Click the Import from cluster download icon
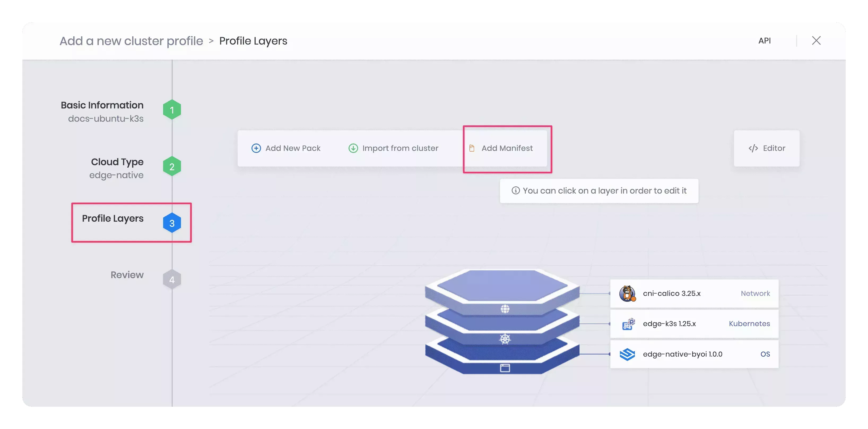This screenshot has height=429, width=868. 353,148
